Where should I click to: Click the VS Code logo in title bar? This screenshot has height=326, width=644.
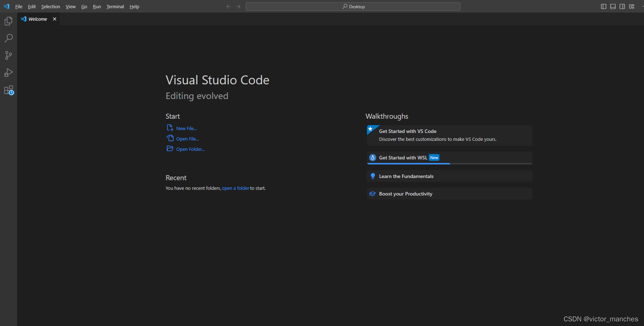tap(6, 6)
